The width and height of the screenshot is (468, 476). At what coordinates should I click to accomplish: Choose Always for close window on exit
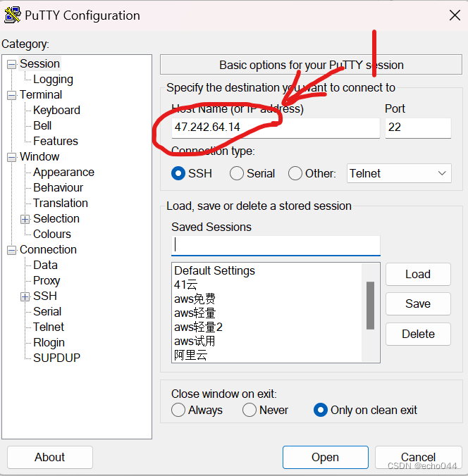pyautogui.click(x=178, y=410)
